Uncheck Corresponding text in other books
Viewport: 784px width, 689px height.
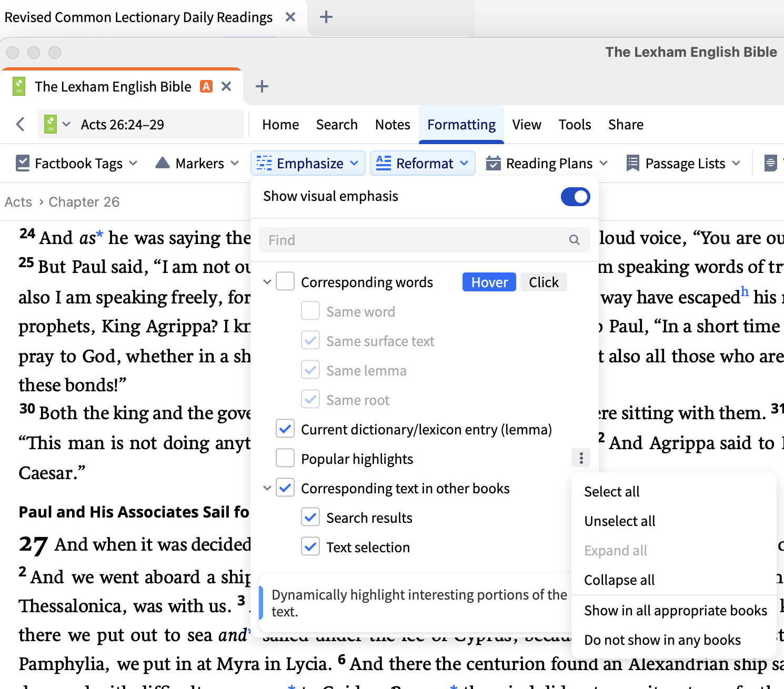[x=285, y=488]
